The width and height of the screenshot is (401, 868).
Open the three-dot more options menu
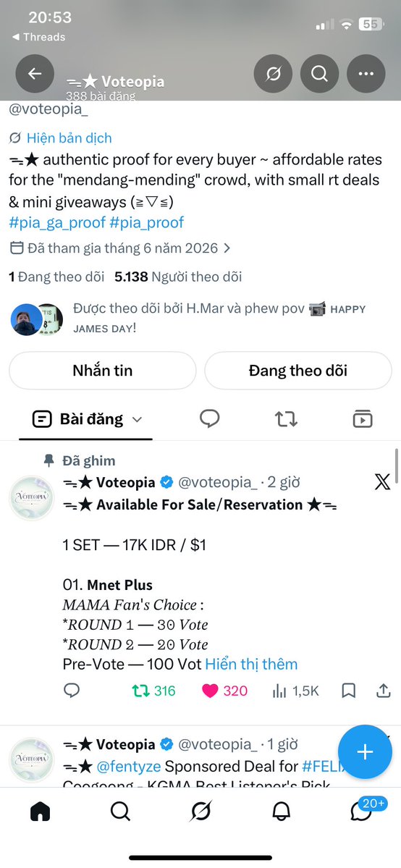click(366, 74)
